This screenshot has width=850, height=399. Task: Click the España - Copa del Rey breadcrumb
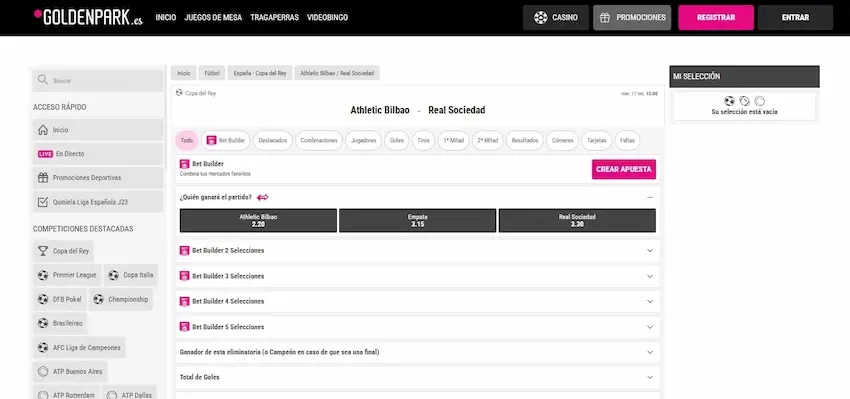tap(260, 73)
